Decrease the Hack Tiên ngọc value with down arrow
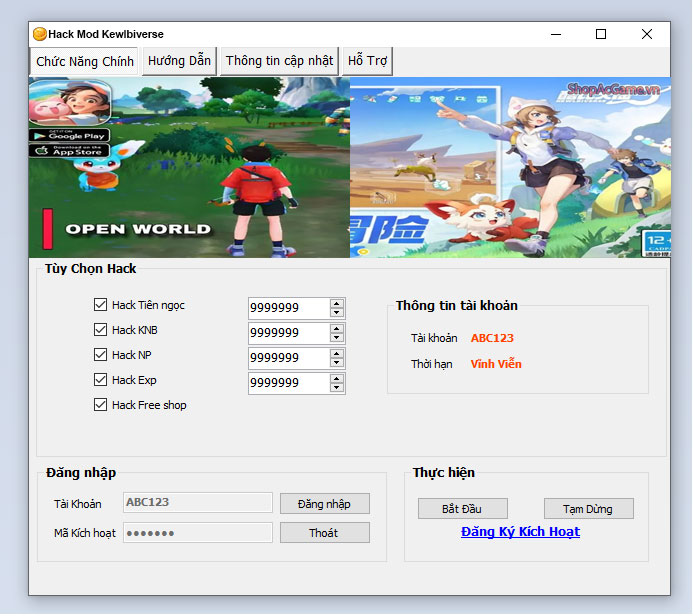 click(337, 312)
